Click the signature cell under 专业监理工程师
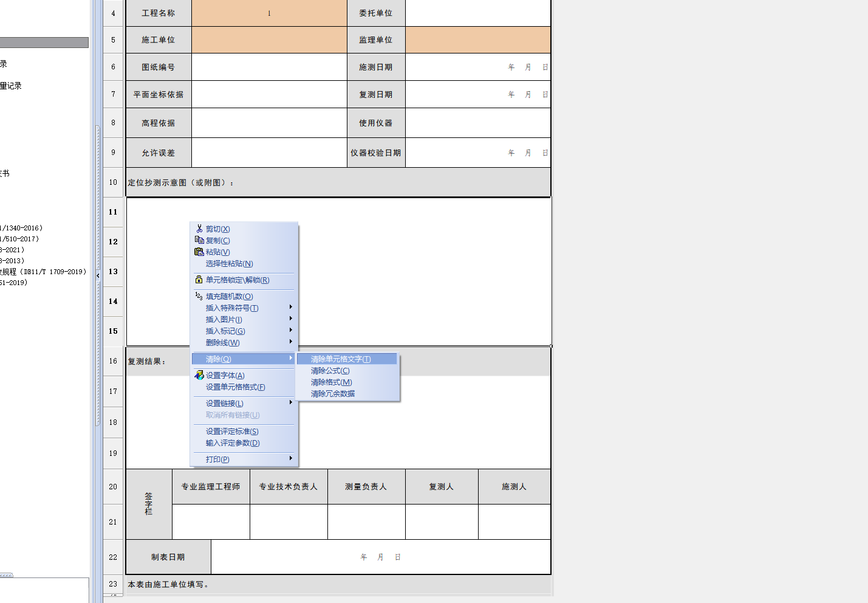This screenshot has height=603, width=868. click(x=211, y=522)
